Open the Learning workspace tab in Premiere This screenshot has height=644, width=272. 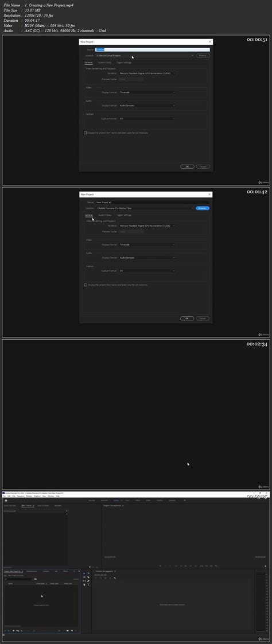click(92, 501)
